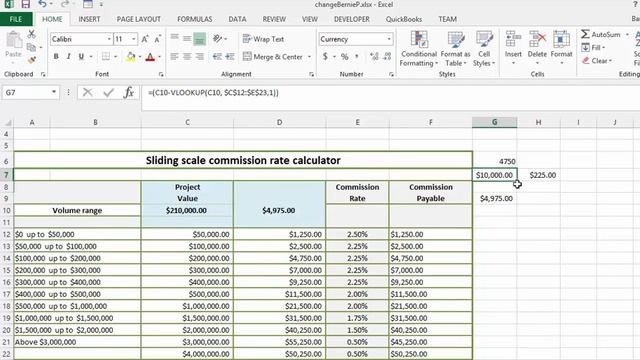
Task: Click the Increase Indent icon
Action: tap(230, 57)
